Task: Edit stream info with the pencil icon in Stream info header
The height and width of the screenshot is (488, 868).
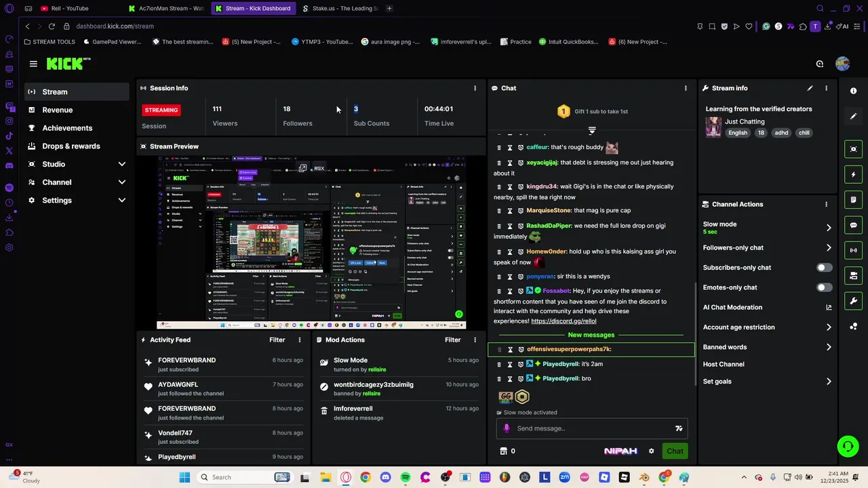Action: pyautogui.click(x=810, y=88)
